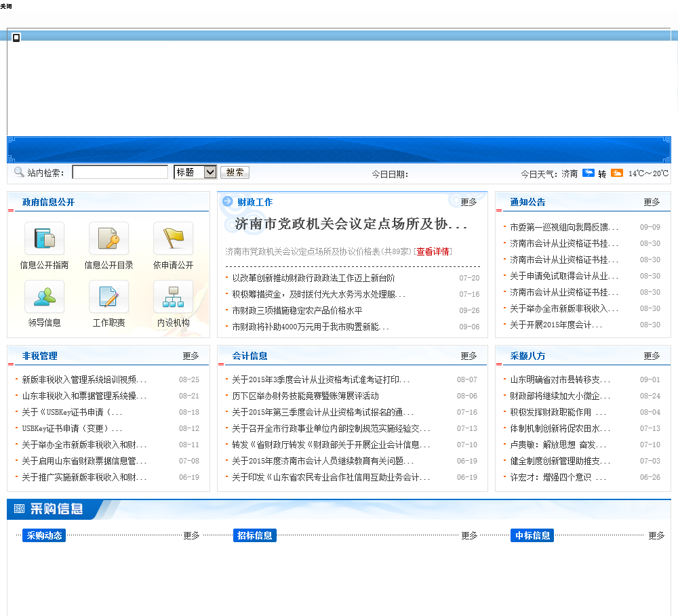Screen dimensions: 678x616
Task: Open 更多 next to 采购动态
Action: coord(191,535)
